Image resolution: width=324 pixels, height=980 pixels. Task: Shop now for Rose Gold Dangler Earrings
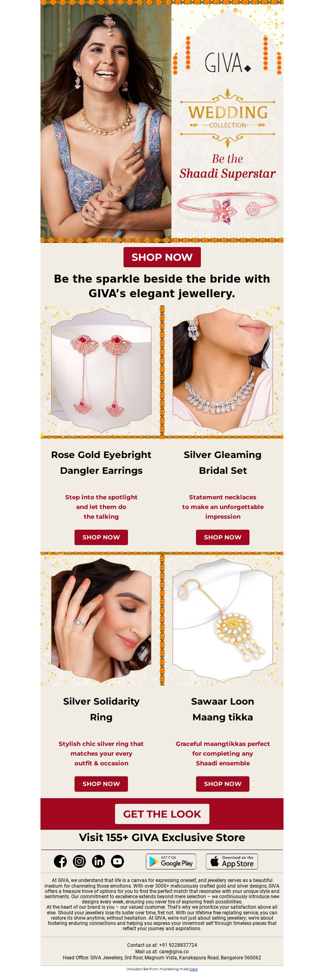[101, 537]
